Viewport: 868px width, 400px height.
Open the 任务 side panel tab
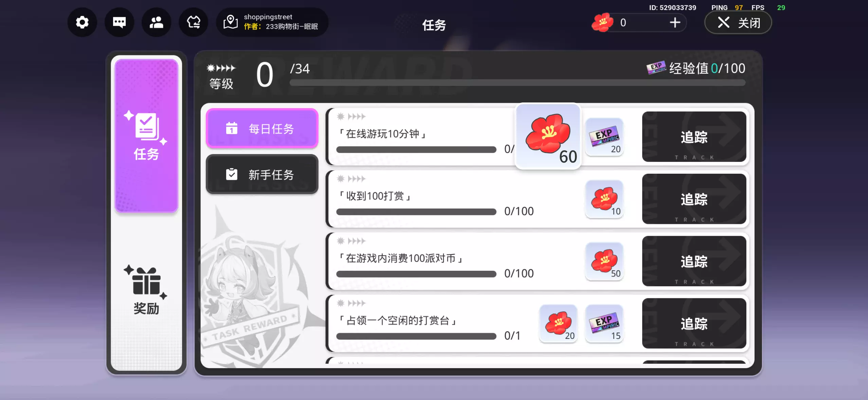pos(146,136)
